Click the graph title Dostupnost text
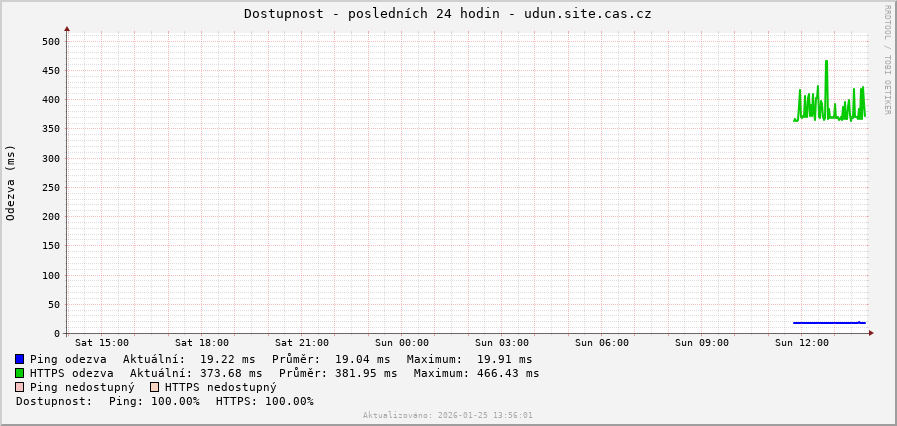The height and width of the screenshot is (426, 897). [x=447, y=14]
